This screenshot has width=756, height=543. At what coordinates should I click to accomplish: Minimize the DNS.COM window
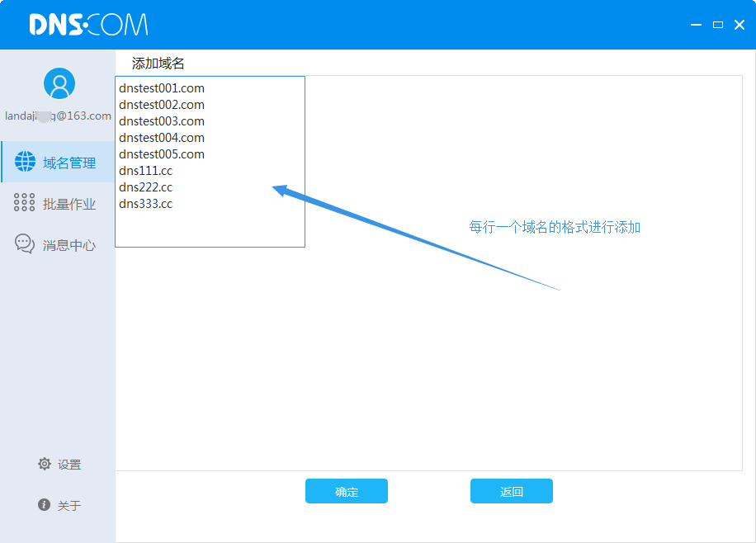697,26
